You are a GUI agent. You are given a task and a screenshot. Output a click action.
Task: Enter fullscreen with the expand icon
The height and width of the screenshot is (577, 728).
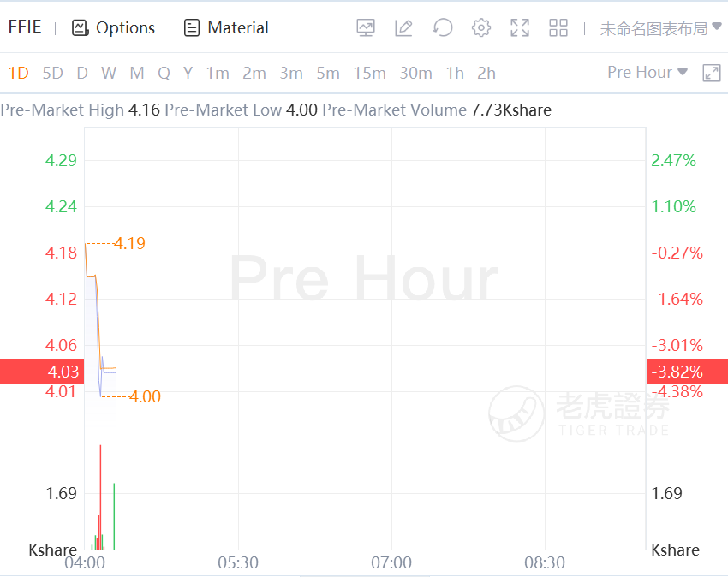coord(520,27)
